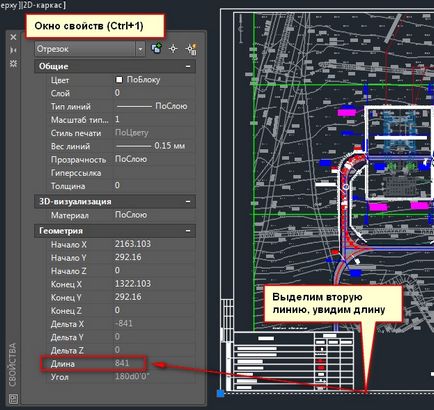
Task: Collapse the 3D-визуализация section
Action: (x=188, y=202)
